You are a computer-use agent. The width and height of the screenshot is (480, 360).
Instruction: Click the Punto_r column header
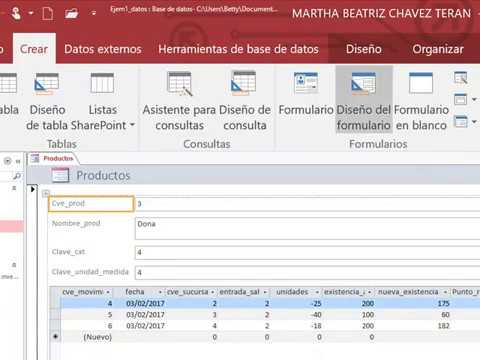[x=465, y=292]
